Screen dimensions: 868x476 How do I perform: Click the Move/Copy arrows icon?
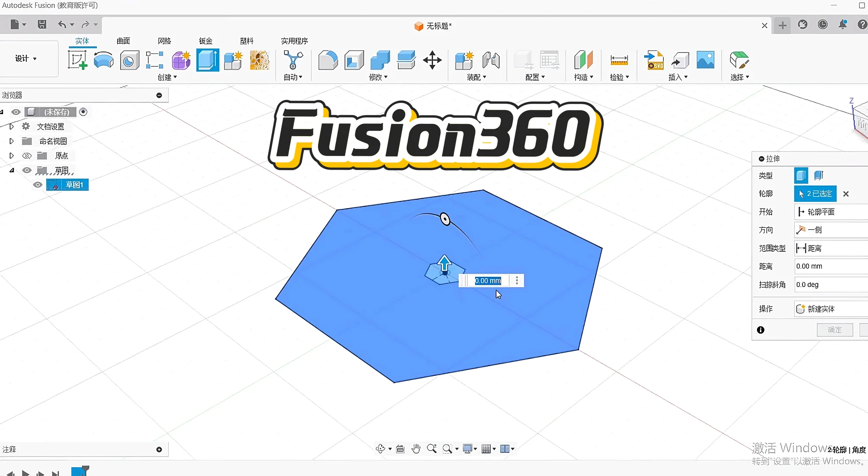coord(432,60)
